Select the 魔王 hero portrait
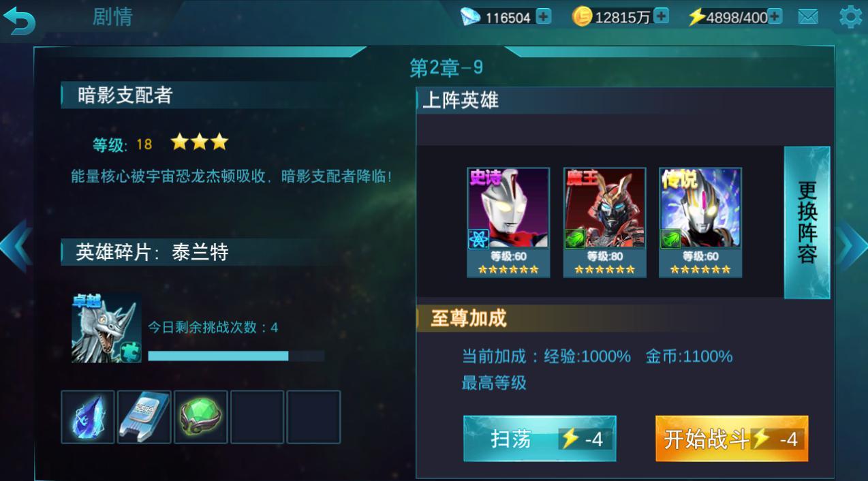This screenshot has height=481, width=868. click(x=604, y=223)
